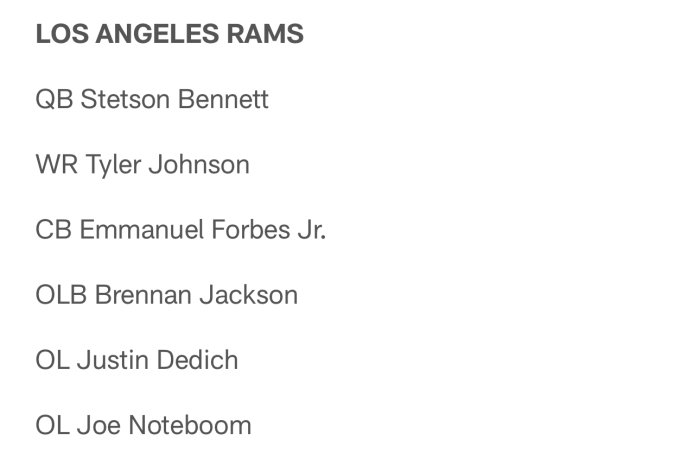
Task: Click the WR position label
Action: pos(56,164)
